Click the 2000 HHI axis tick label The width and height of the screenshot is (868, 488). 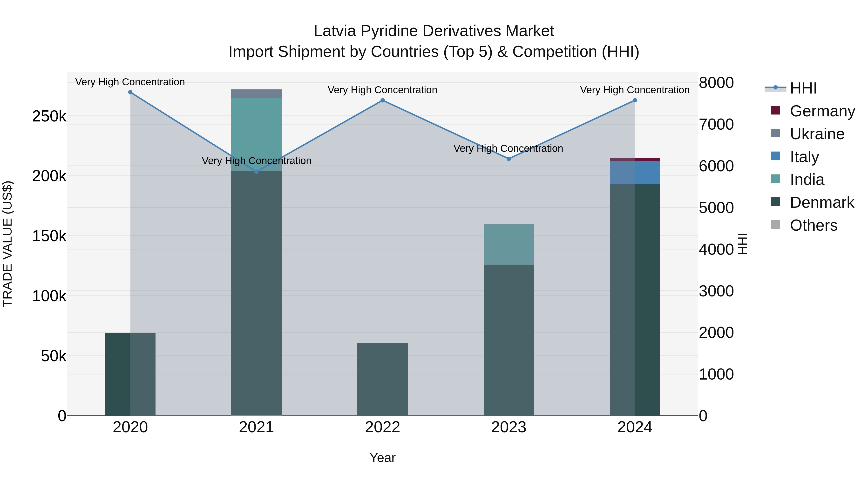tap(716, 333)
